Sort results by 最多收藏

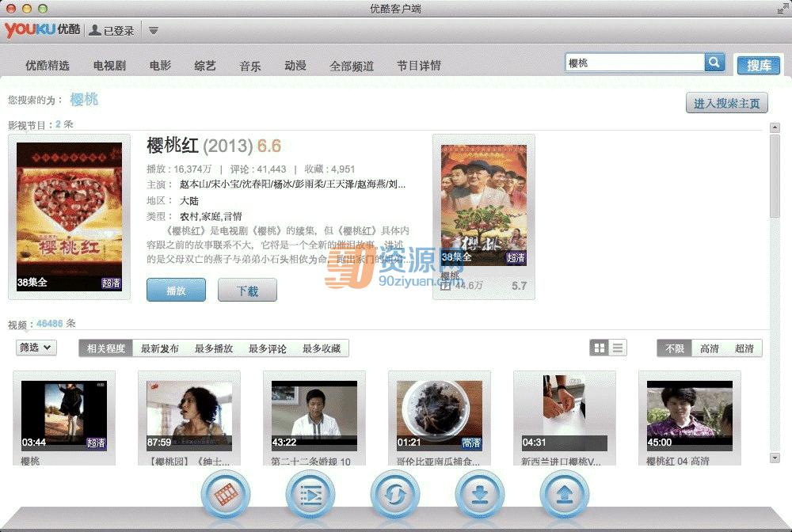pyautogui.click(x=322, y=348)
